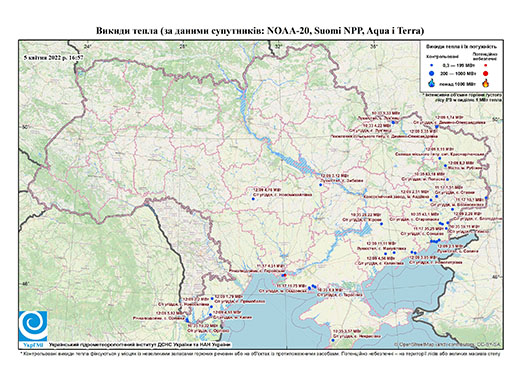This screenshot has height=368, width=520.
Task: Click the institute name beside the logo
Action: pyautogui.click(x=140, y=345)
